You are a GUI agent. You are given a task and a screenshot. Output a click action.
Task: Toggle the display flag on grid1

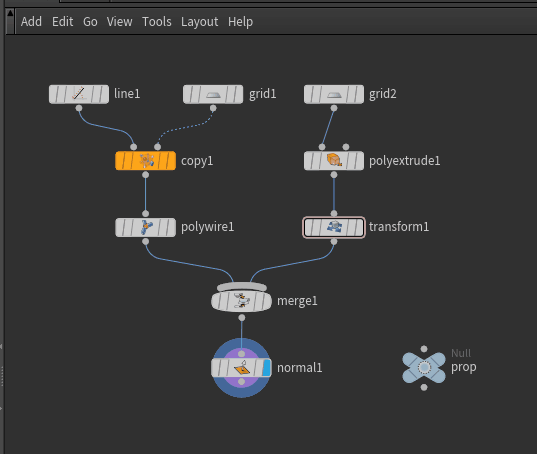238,94
